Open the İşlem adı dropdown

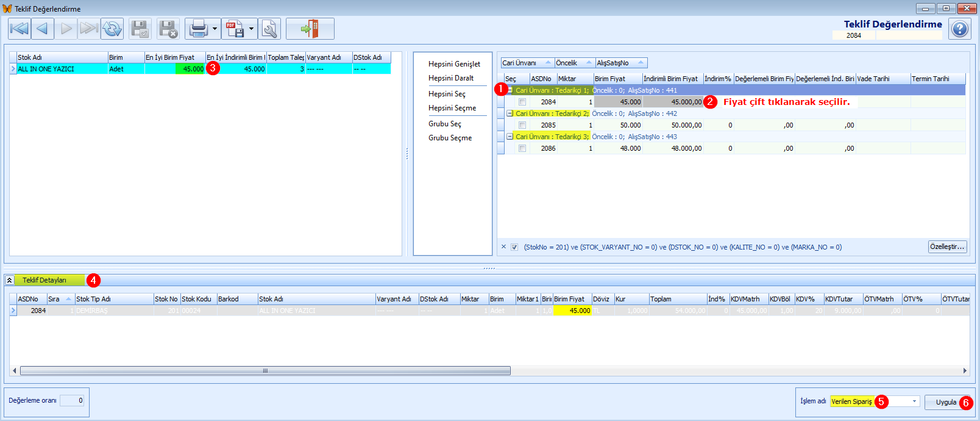point(914,401)
